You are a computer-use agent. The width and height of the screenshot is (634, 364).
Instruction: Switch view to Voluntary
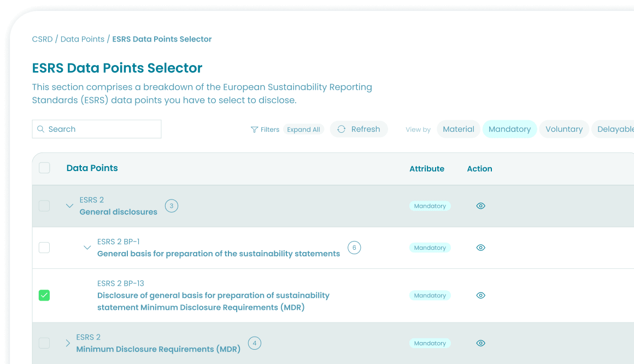click(564, 129)
